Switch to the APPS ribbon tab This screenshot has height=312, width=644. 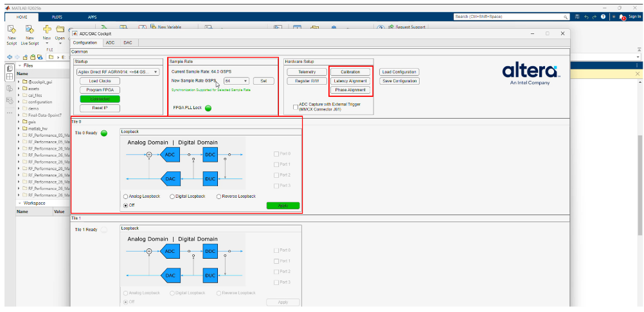pos(92,17)
